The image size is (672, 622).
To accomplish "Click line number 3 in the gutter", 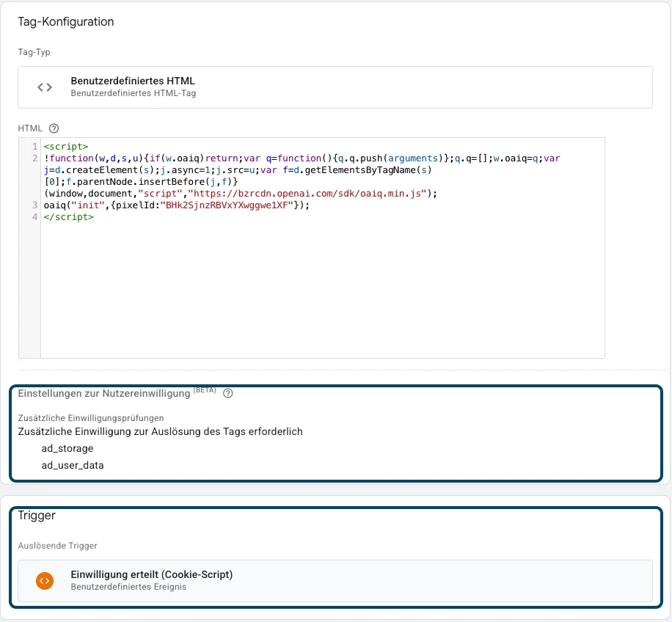I will point(34,205).
